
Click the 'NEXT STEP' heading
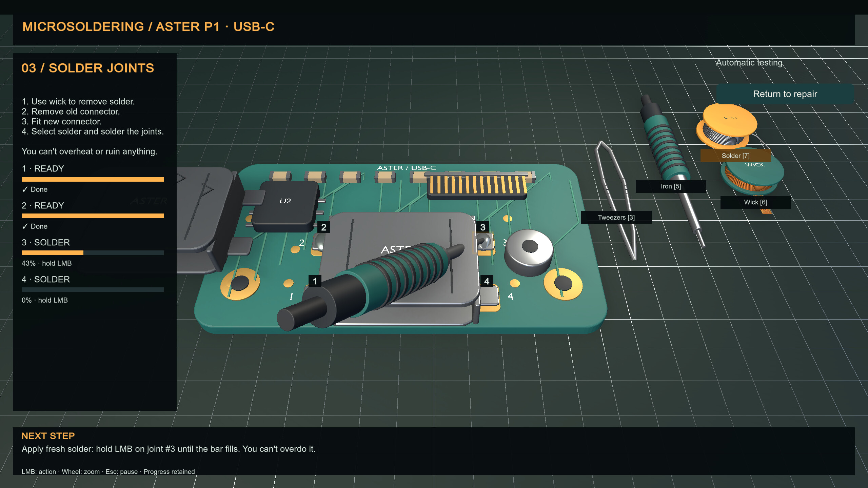(x=48, y=436)
